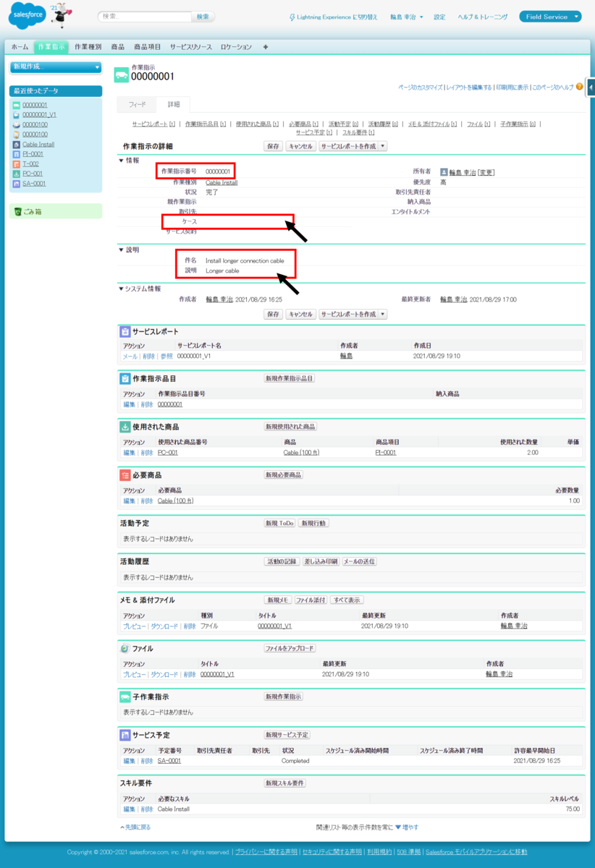The height and width of the screenshot is (868, 595).
Task: Open the SA-0001 link in サービス予定 list
Action: (x=169, y=761)
